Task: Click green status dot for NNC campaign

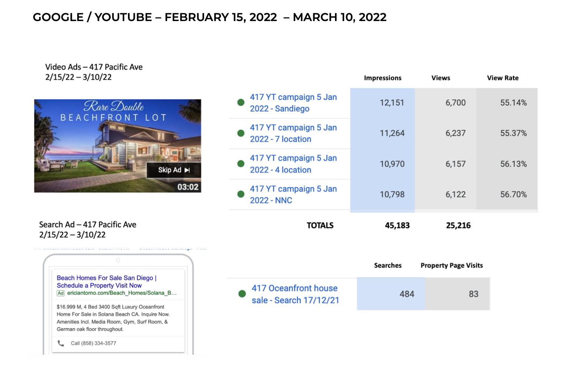Action: point(241,194)
